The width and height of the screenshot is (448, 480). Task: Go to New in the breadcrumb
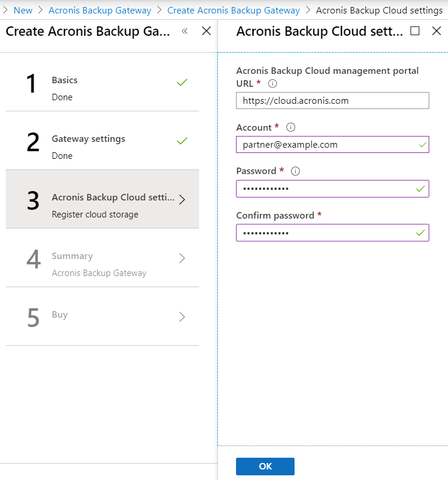click(x=23, y=11)
